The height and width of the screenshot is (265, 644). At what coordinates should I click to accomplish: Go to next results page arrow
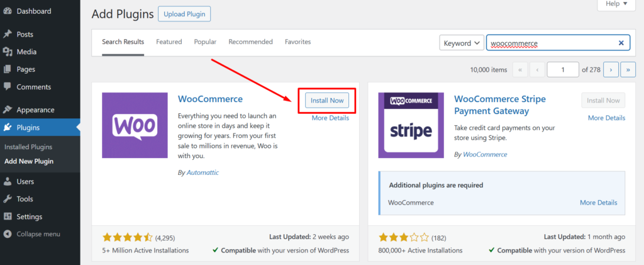pyautogui.click(x=611, y=70)
